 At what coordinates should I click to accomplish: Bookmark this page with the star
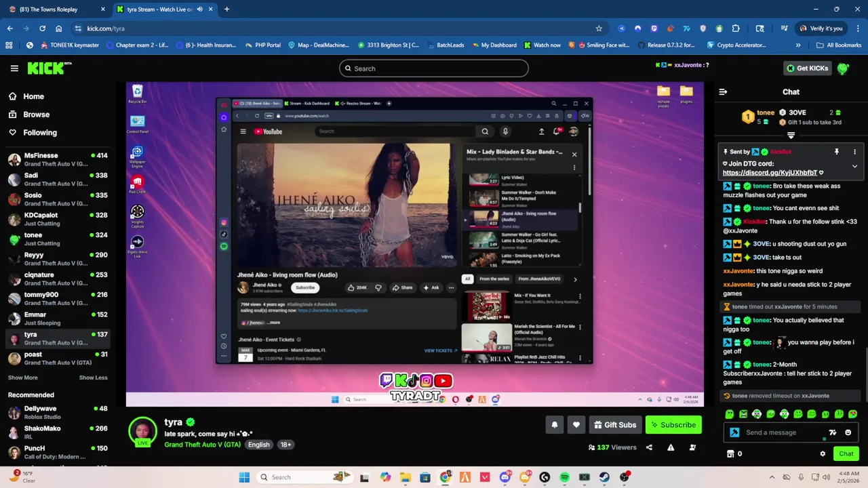(599, 28)
